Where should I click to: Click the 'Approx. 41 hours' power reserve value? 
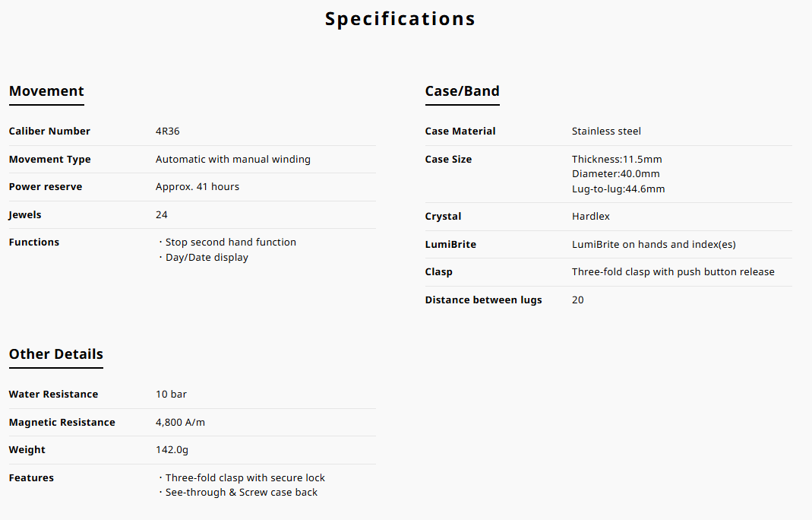click(x=197, y=187)
